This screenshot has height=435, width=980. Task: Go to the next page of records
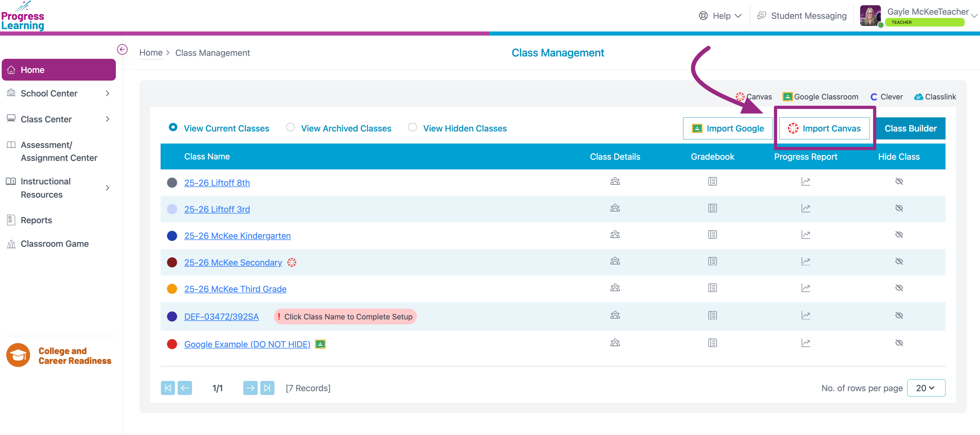point(250,388)
